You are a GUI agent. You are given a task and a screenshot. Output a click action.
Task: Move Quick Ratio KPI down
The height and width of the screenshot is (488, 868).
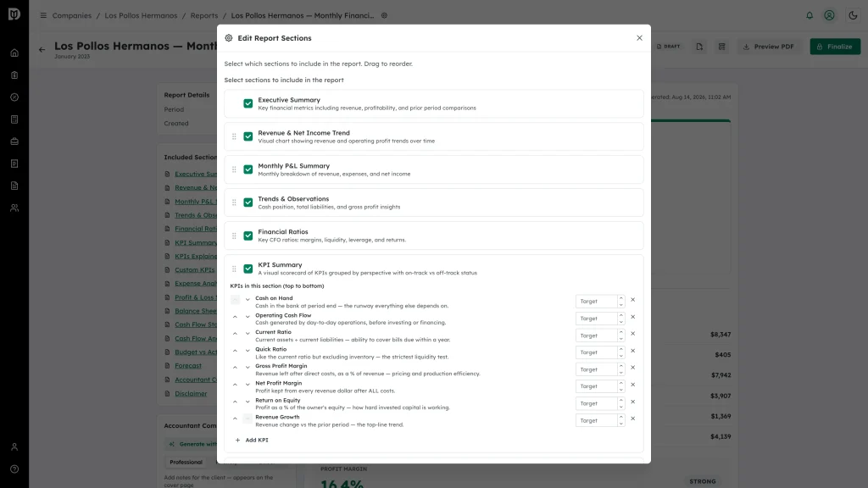pos(248,351)
